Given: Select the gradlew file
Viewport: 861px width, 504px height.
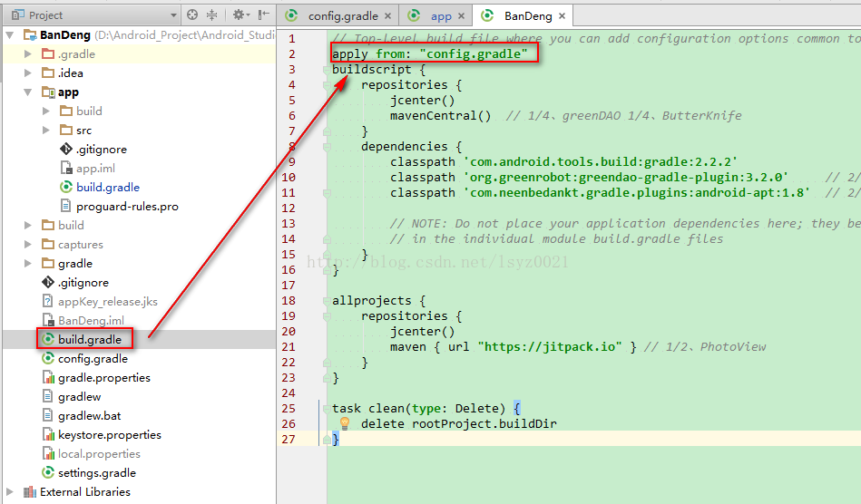Looking at the screenshot, I should point(80,396).
